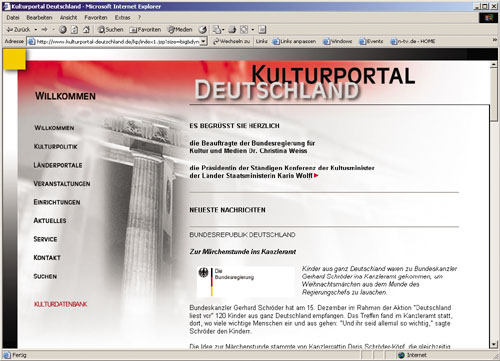Open the Favoriten toolbar button
Screen dimensions: 500x361
(145, 30)
